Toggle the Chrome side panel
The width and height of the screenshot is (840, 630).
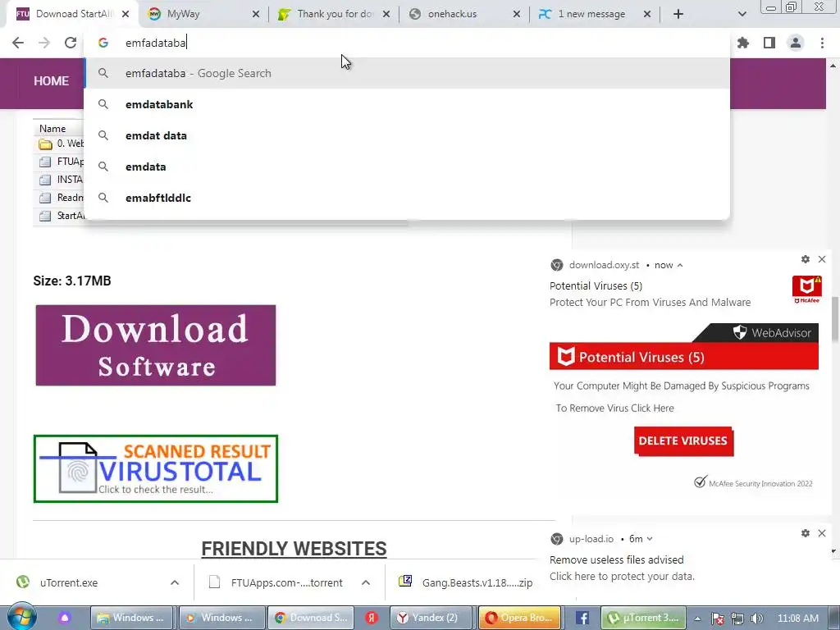click(769, 43)
